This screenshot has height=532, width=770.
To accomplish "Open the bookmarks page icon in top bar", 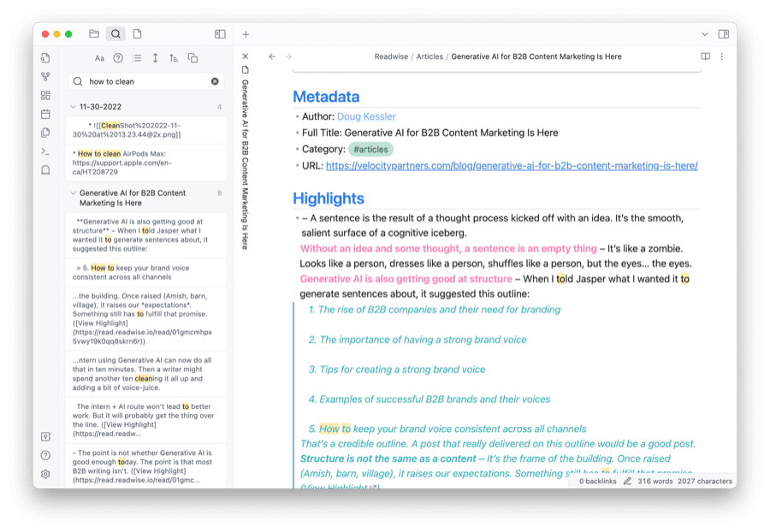I will pyautogui.click(x=138, y=34).
